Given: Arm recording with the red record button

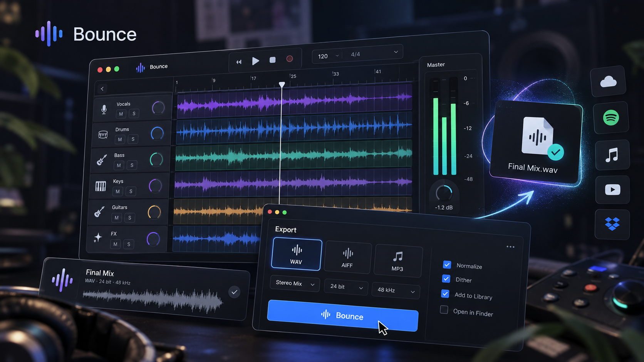Looking at the screenshot, I should pyautogui.click(x=290, y=59).
